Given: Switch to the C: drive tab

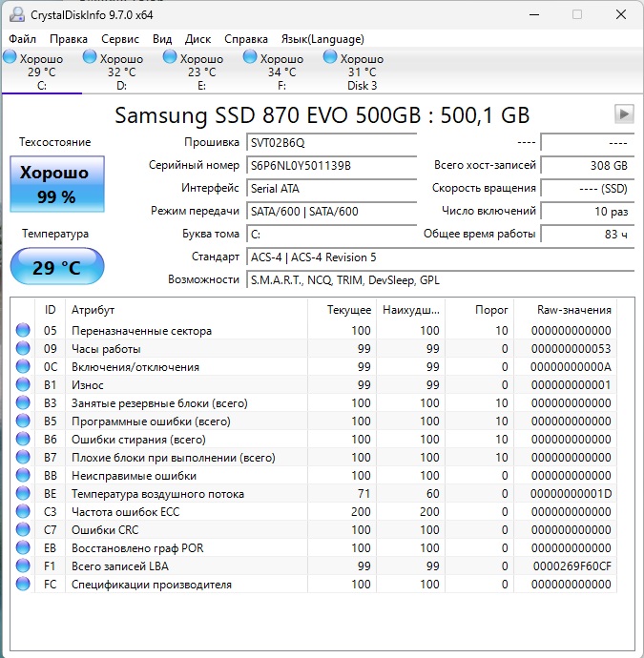Looking at the screenshot, I should (x=41, y=72).
